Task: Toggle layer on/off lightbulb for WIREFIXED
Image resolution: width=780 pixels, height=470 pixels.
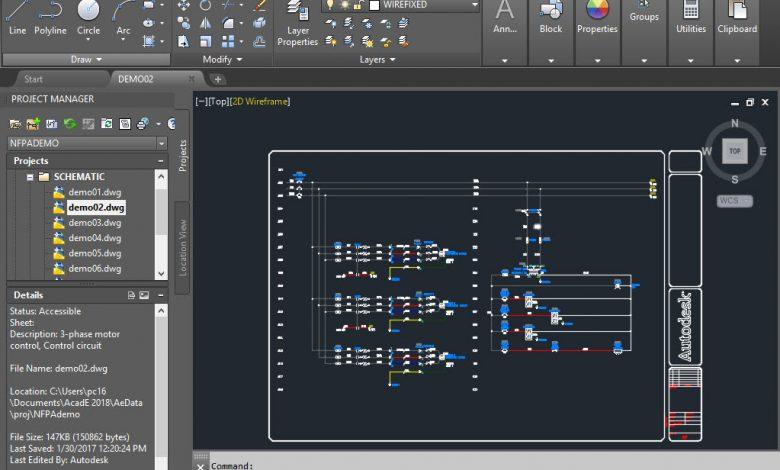Action: tap(330, 5)
